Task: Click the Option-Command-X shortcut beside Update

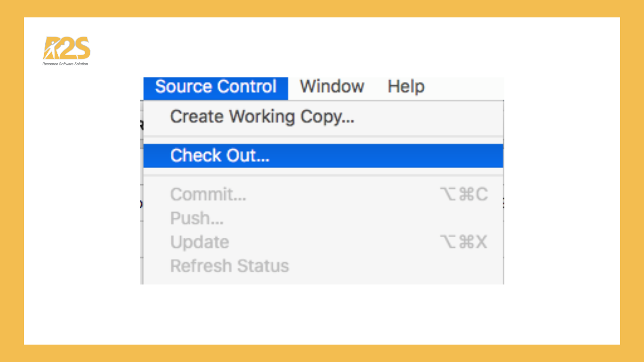Action: [x=463, y=242]
